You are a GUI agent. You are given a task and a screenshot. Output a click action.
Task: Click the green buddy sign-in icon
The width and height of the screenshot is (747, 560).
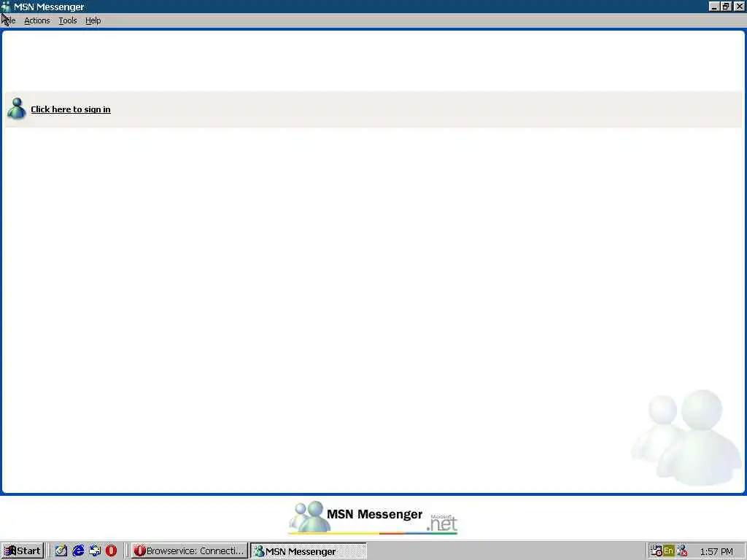click(17, 109)
